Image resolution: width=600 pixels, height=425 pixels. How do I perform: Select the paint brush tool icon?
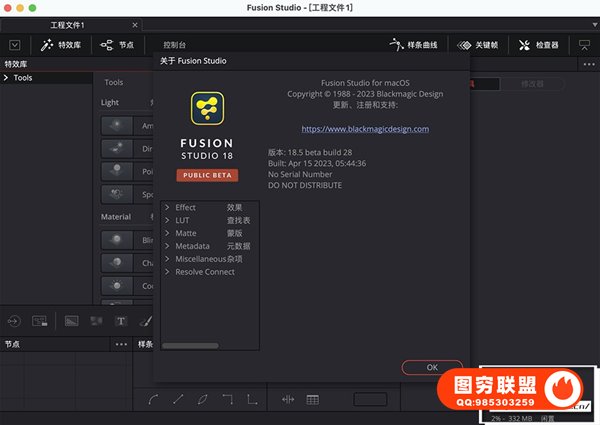click(x=145, y=321)
